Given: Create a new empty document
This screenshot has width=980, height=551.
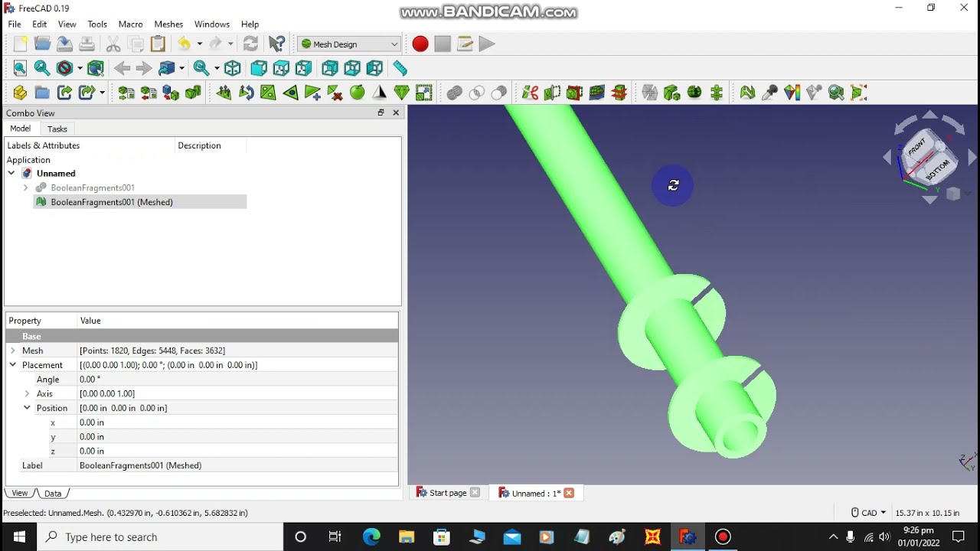Looking at the screenshot, I should pos(21,44).
